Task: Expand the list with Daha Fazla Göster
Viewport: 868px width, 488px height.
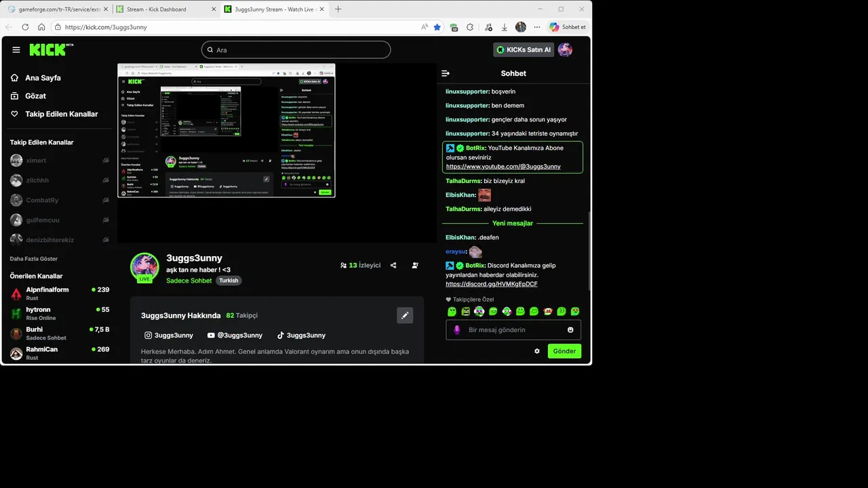Action: point(33,259)
